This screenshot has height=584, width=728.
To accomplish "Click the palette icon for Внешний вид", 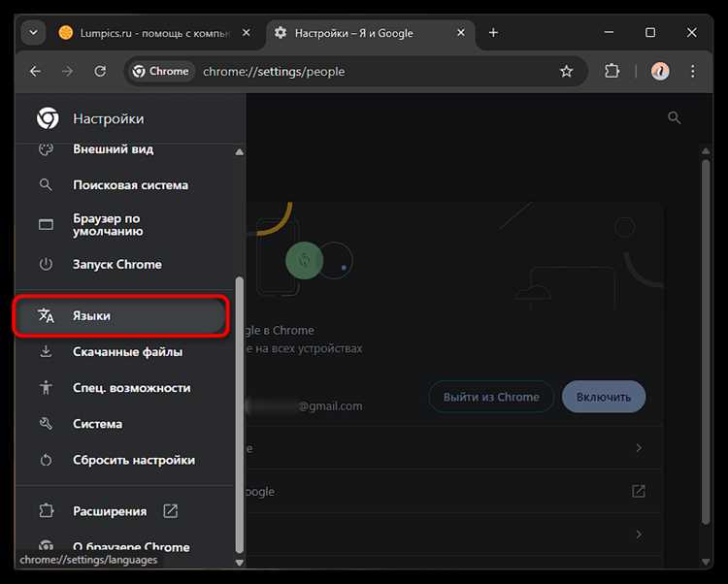I will 46,149.
